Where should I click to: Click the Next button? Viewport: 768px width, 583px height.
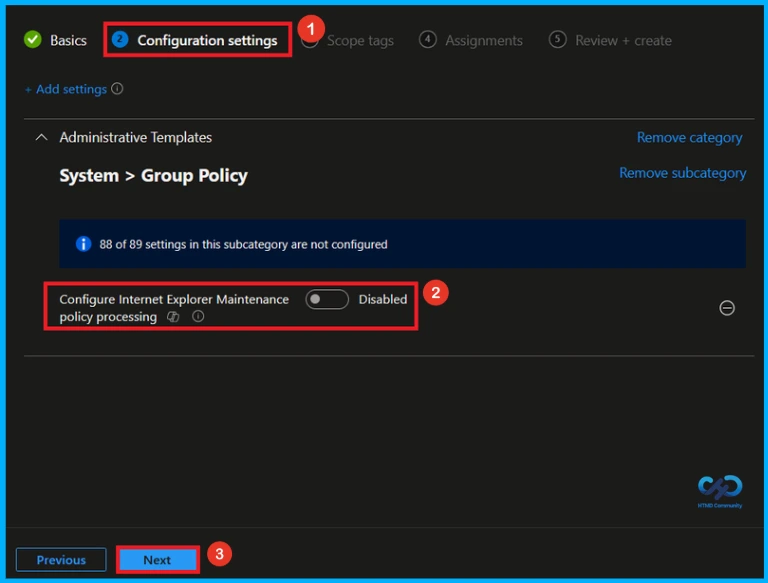[157, 559]
